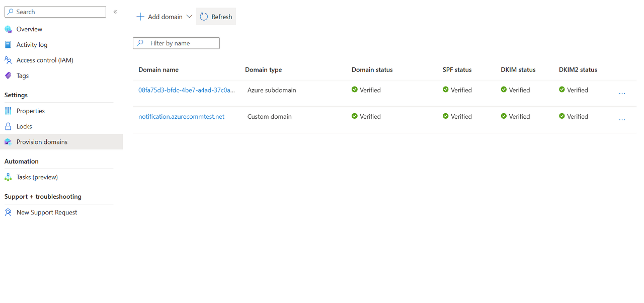
Task: Focus the Filter by name field
Action: click(176, 43)
